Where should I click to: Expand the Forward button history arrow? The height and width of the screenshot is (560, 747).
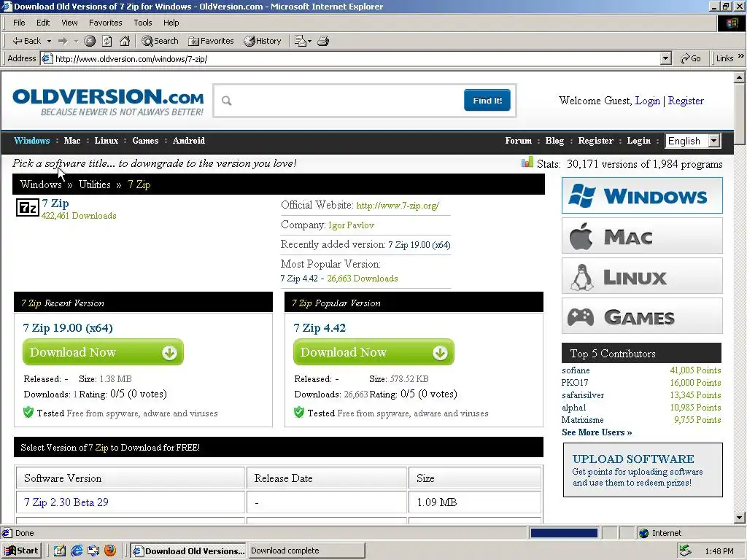(x=76, y=41)
